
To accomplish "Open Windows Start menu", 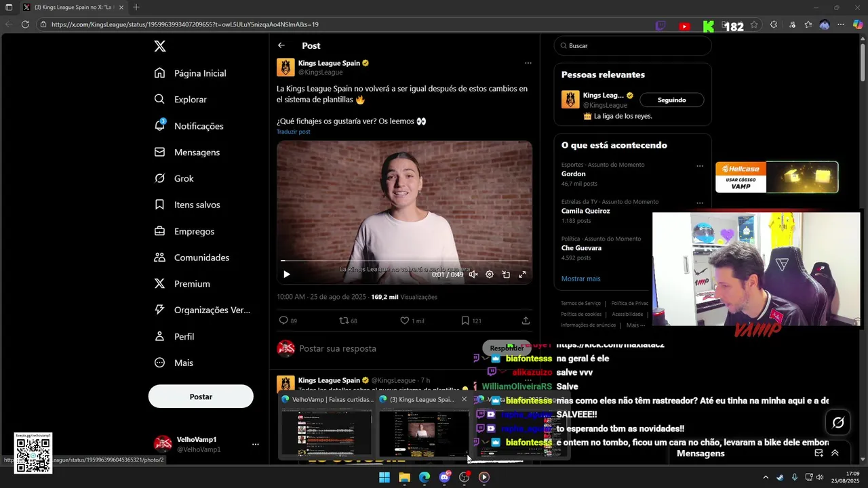I will 384,477.
